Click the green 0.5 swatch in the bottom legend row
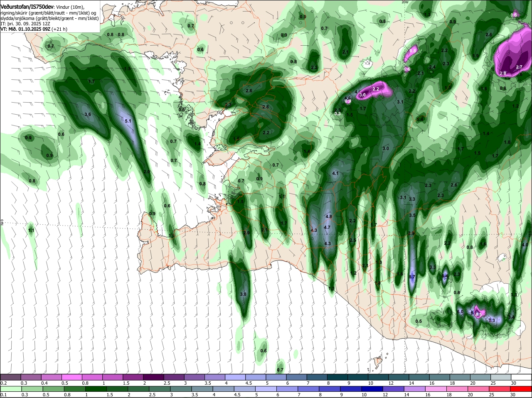This screenshot has width=532, height=398. [53, 389]
